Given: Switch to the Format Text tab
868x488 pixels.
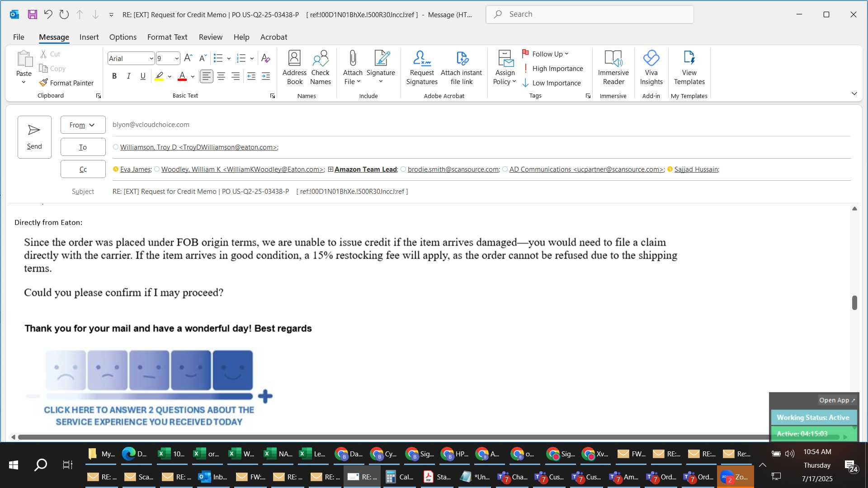Looking at the screenshot, I should pos(167,37).
